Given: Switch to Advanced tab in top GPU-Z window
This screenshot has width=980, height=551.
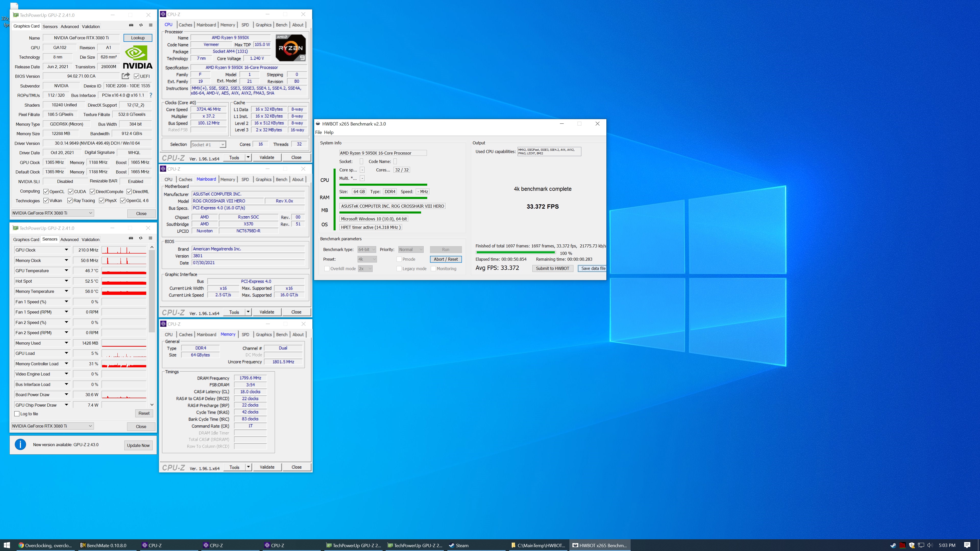Looking at the screenshot, I should click(x=70, y=26).
